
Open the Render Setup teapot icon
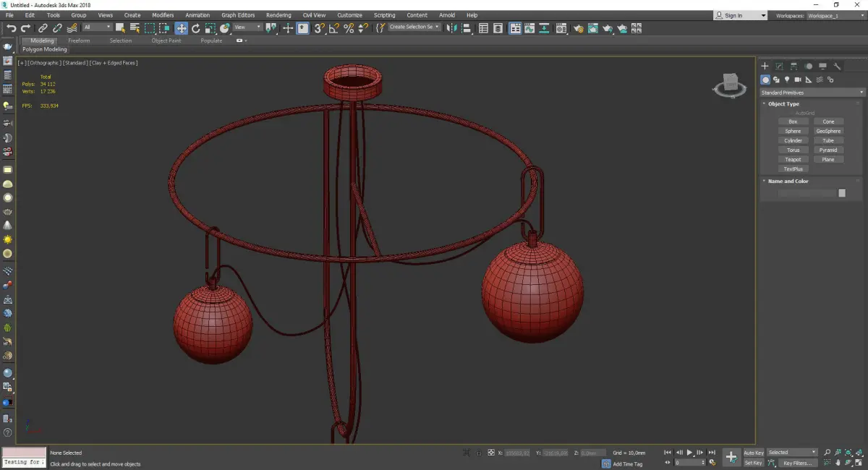pos(578,28)
